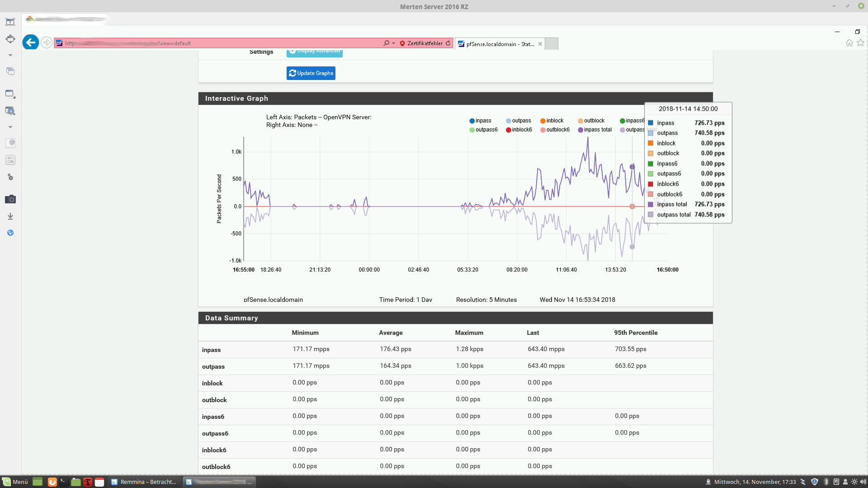Click the fit-window scaling icon in sidebar
Viewport: 868px width, 488px height.
tap(10, 39)
